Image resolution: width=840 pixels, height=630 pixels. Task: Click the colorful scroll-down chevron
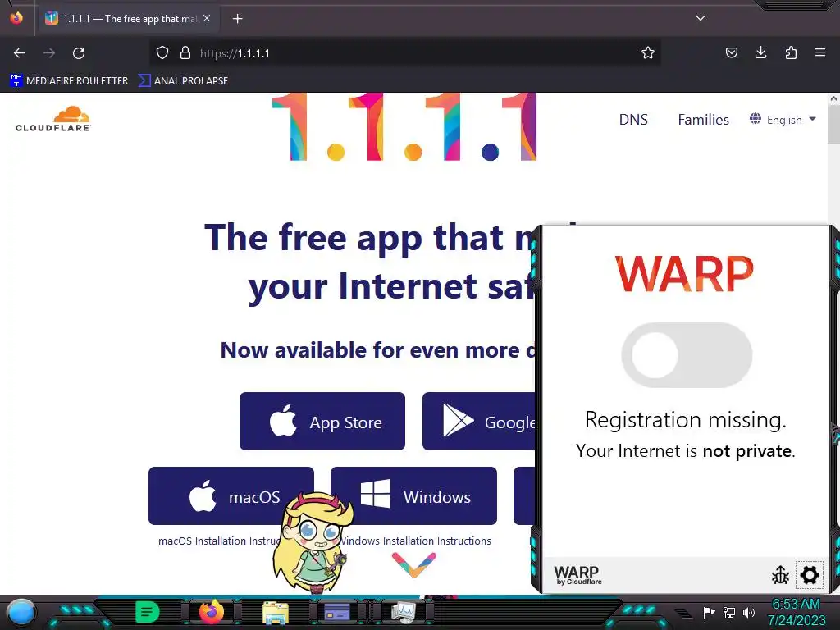click(414, 564)
